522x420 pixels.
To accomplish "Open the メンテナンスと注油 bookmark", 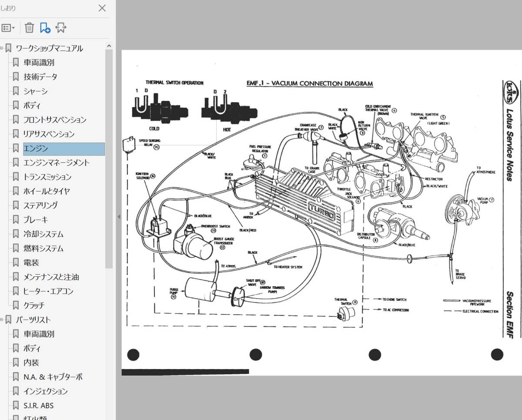I will [51, 277].
